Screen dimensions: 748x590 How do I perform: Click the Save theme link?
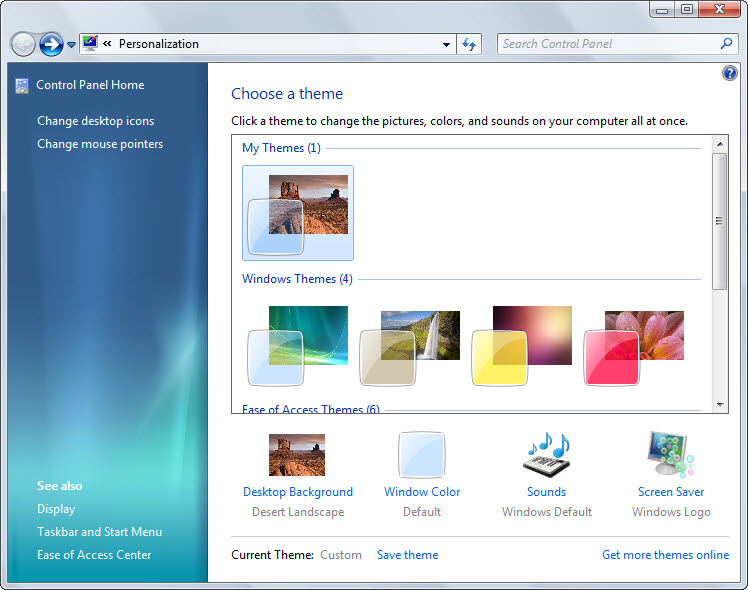click(407, 555)
